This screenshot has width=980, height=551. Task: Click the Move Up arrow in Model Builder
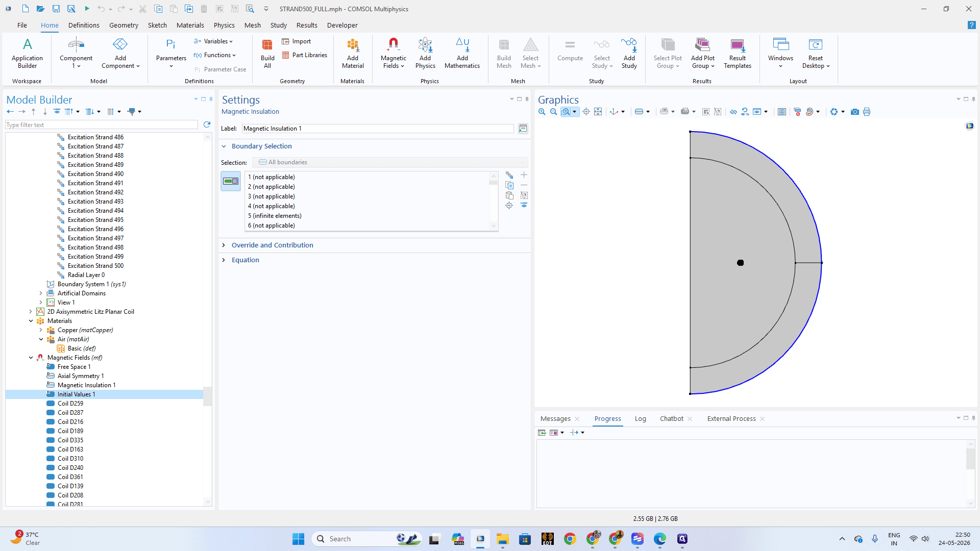coord(34,112)
